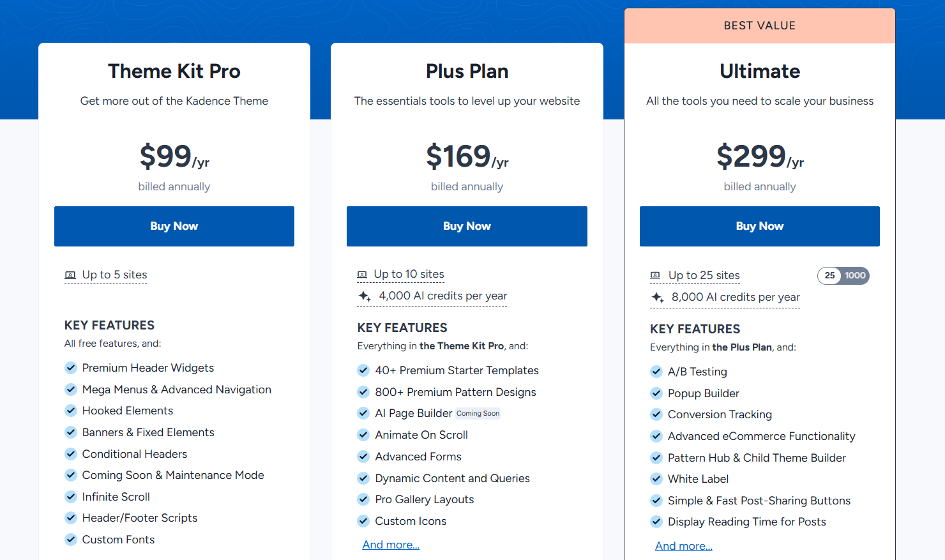Click the laptop icon next to "Up to 25 sites"

(x=655, y=275)
